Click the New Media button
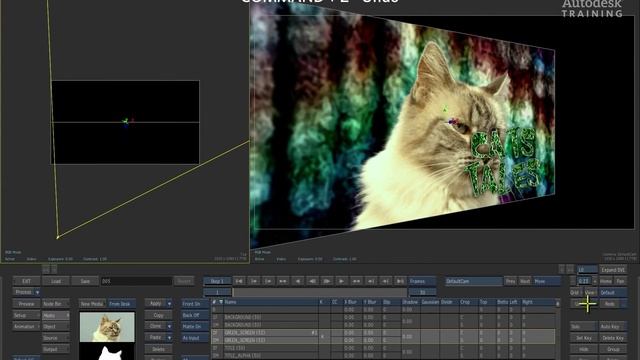 click(x=92, y=304)
